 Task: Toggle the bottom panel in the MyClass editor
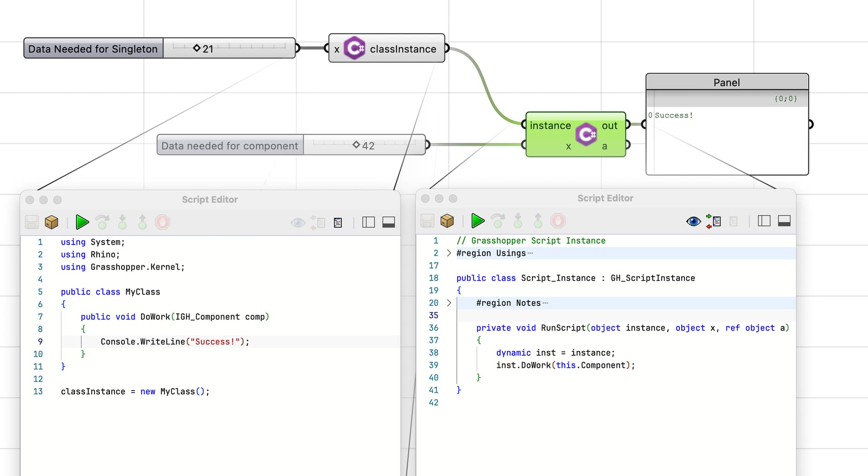point(388,222)
